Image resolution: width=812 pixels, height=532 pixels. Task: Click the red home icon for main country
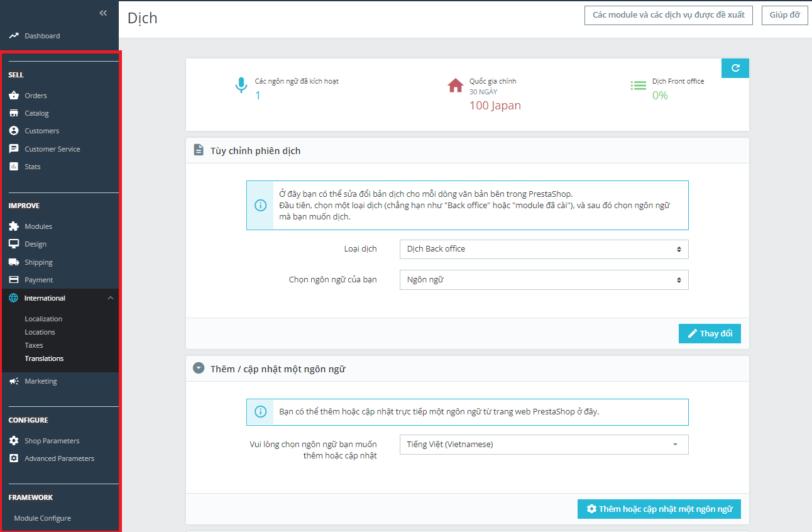click(456, 85)
